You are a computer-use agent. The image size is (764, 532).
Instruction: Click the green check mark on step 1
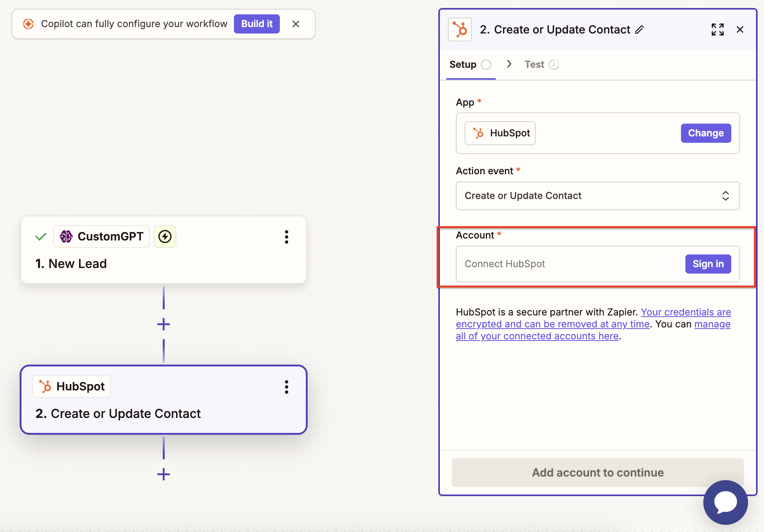[41, 237]
